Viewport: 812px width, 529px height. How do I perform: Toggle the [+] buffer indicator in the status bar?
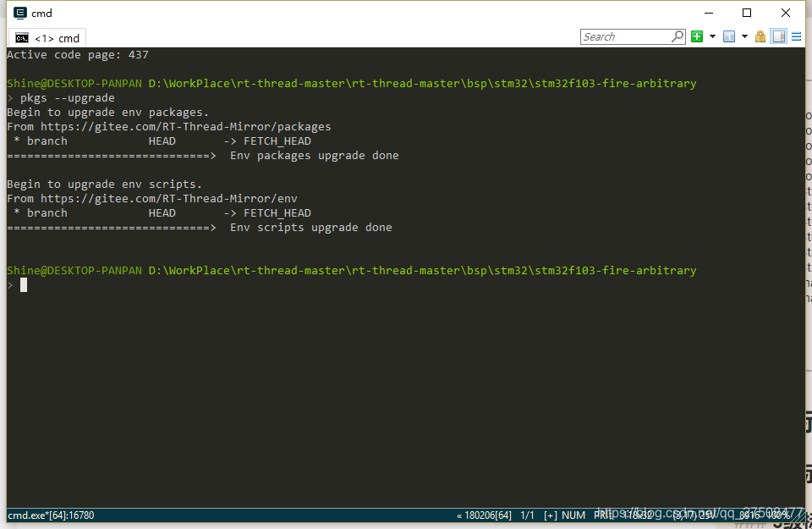coord(548,515)
